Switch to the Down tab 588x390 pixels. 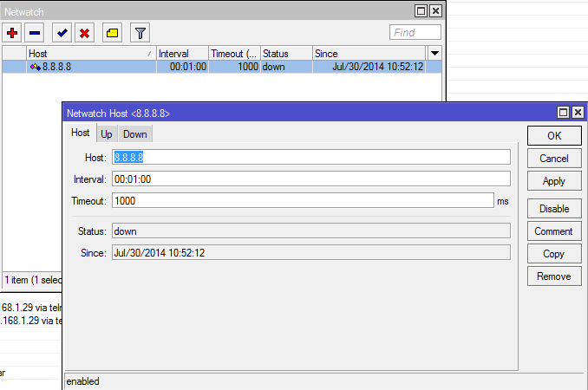click(x=135, y=134)
